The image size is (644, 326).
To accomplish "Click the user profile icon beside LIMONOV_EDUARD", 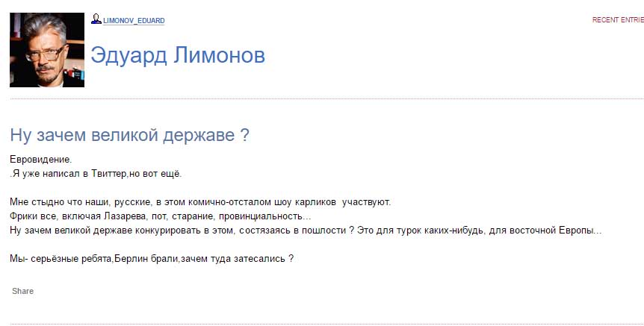I will point(96,19).
